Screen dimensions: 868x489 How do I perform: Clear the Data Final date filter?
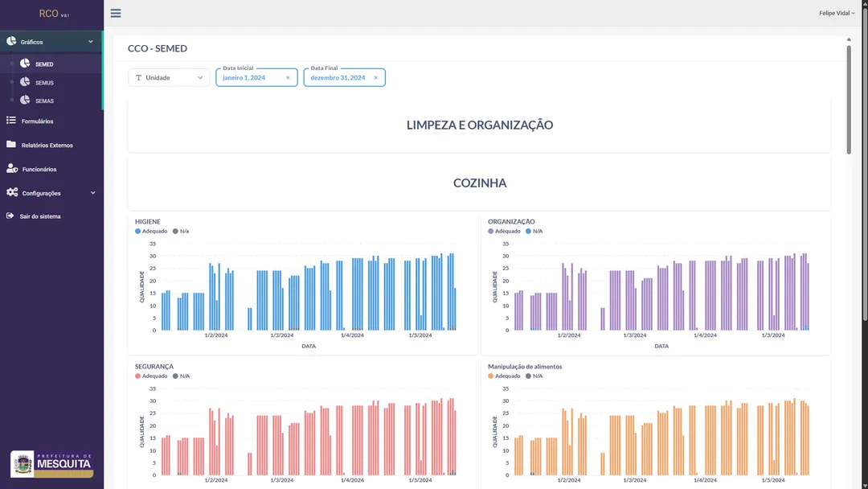point(375,77)
